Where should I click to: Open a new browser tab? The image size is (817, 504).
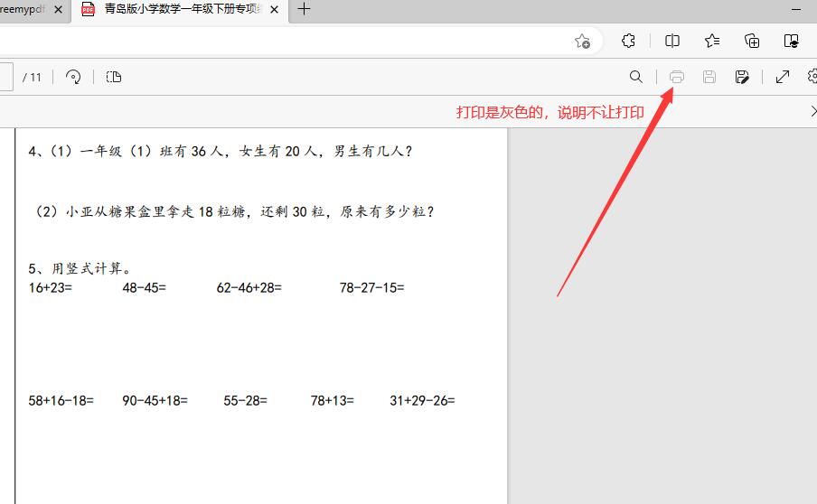(x=305, y=9)
